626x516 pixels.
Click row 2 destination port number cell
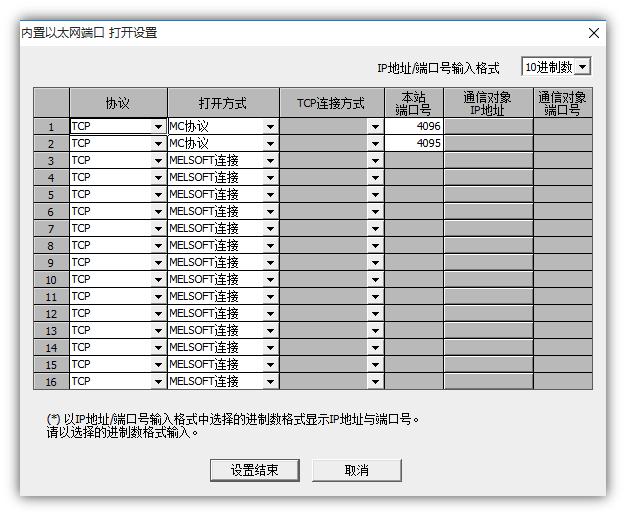(563, 143)
